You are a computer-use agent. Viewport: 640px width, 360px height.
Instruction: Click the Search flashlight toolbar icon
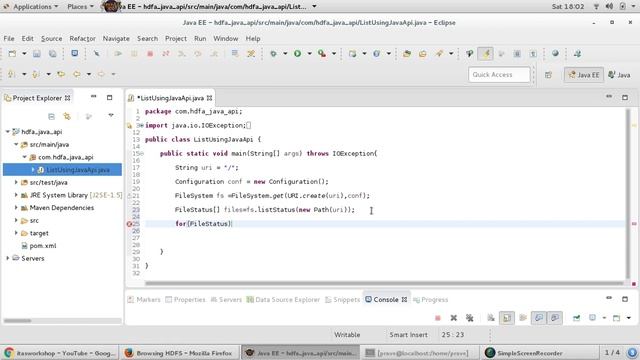click(x=439, y=53)
